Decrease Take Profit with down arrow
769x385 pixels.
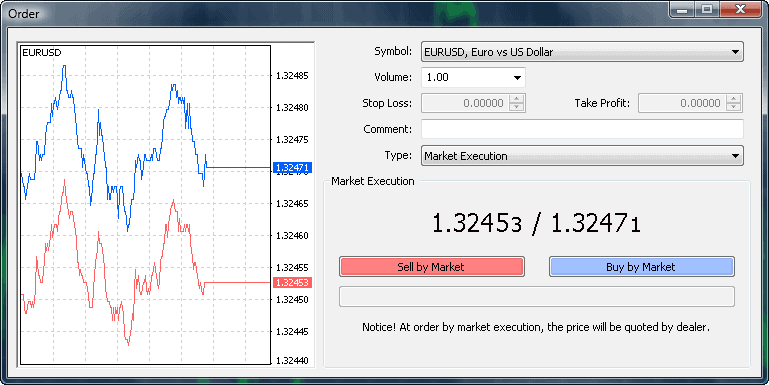tap(734, 107)
